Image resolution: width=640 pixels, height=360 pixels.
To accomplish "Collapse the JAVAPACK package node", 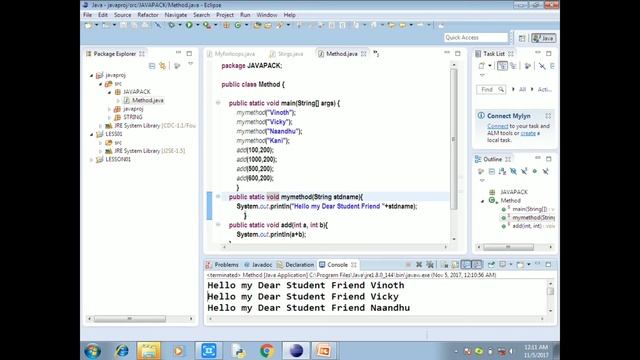I will [x=109, y=92].
